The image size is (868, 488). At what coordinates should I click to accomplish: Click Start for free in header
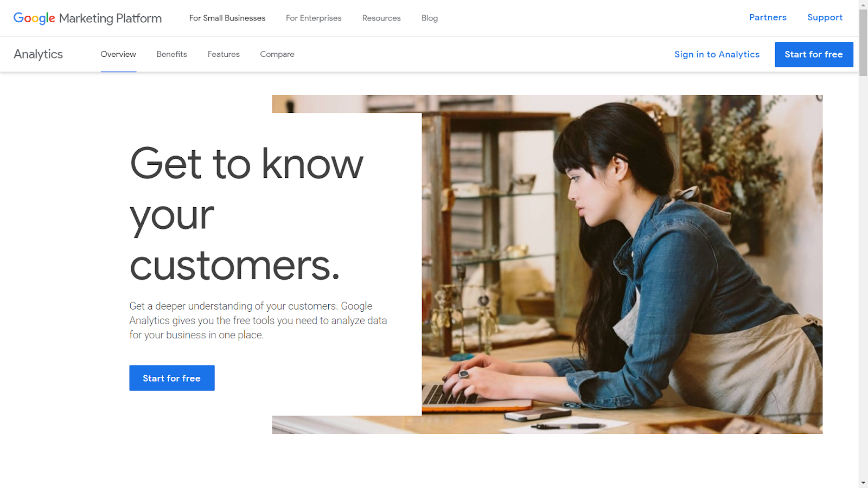point(814,55)
